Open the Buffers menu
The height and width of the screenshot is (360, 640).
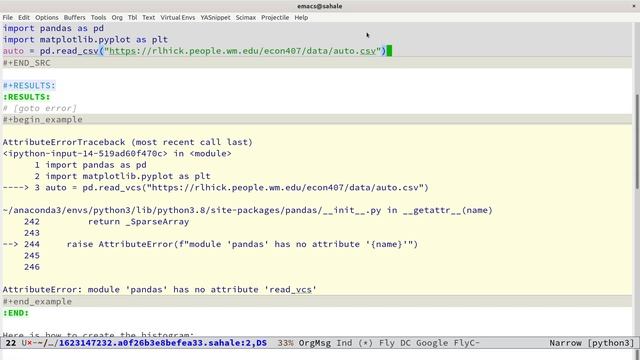(74, 18)
